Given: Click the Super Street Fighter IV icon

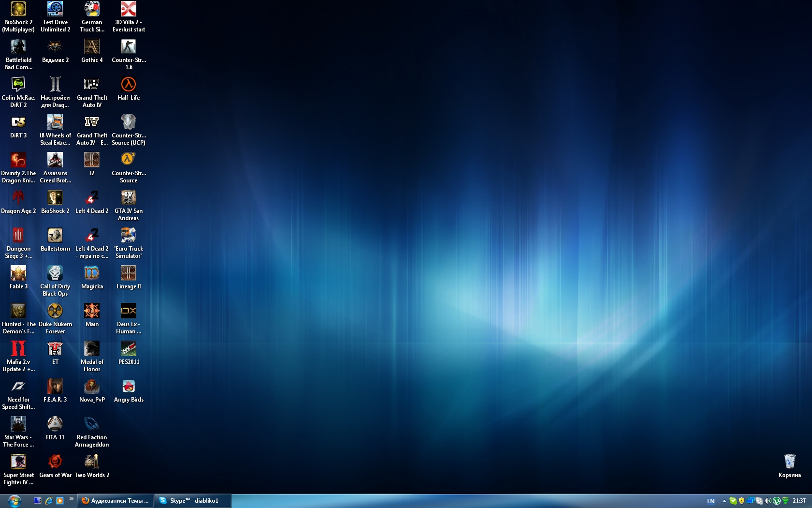Looking at the screenshot, I should pos(18,470).
